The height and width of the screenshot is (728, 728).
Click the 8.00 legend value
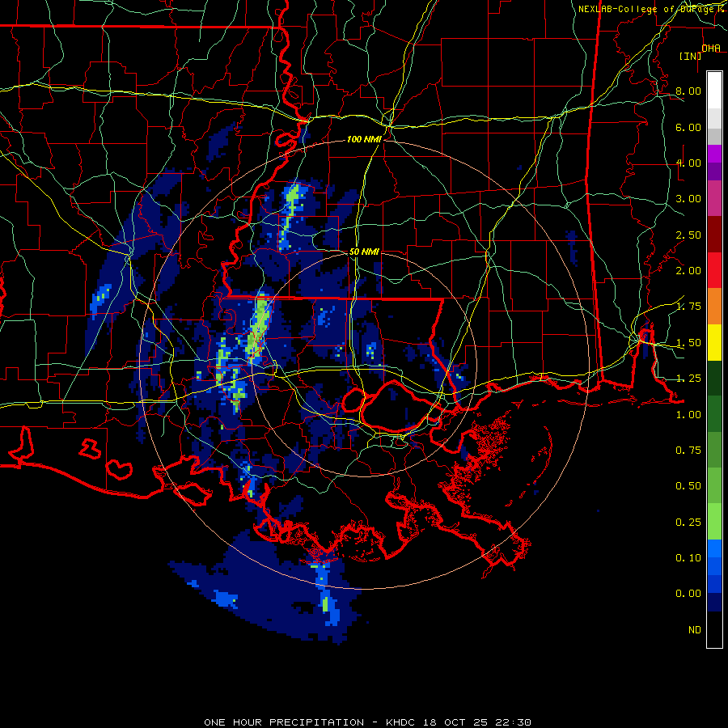click(x=688, y=91)
